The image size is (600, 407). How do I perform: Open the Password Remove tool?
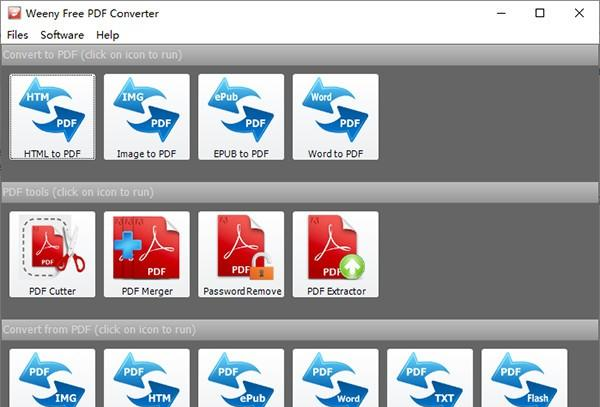pyautogui.click(x=241, y=254)
